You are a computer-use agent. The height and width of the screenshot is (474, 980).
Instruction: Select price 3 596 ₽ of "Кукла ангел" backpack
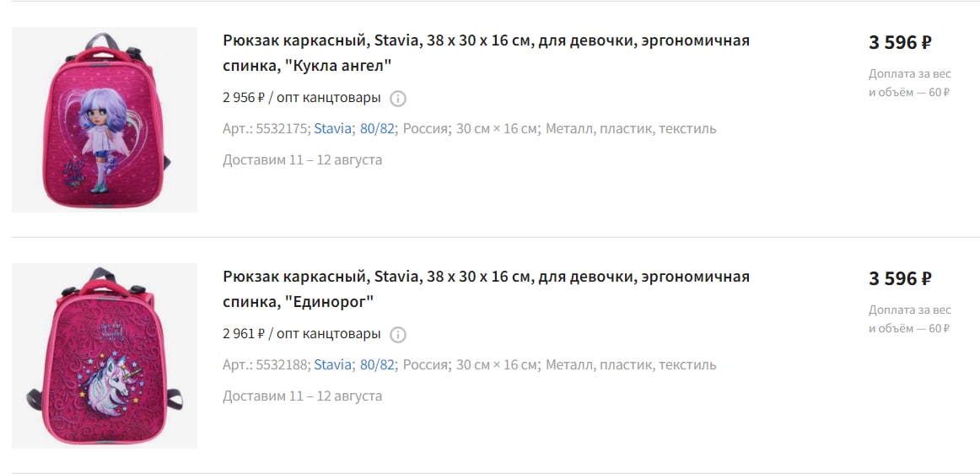click(900, 42)
